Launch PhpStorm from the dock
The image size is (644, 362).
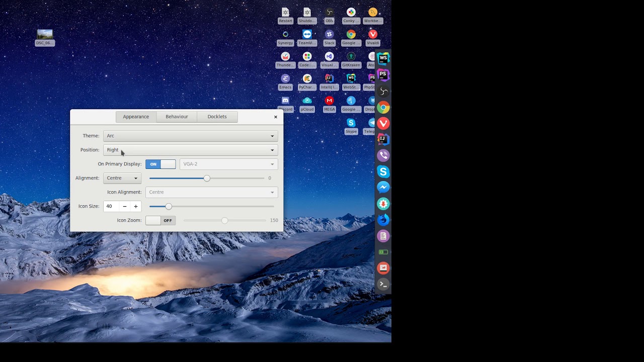click(x=383, y=75)
